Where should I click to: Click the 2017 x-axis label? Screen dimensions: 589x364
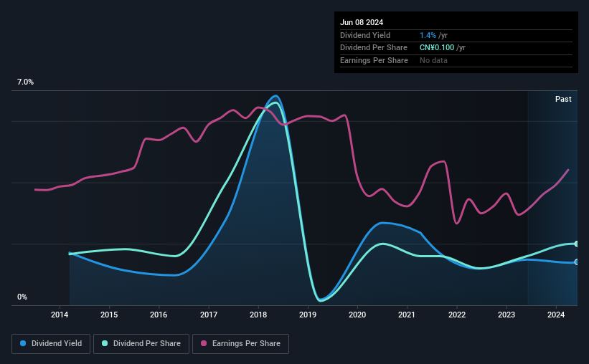(x=209, y=315)
